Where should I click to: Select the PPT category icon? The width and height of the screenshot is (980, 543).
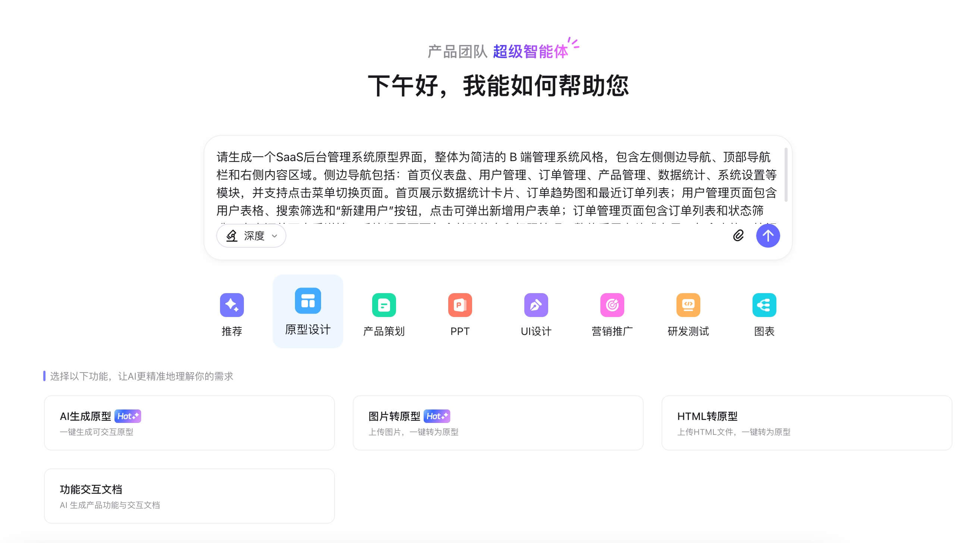459,304
